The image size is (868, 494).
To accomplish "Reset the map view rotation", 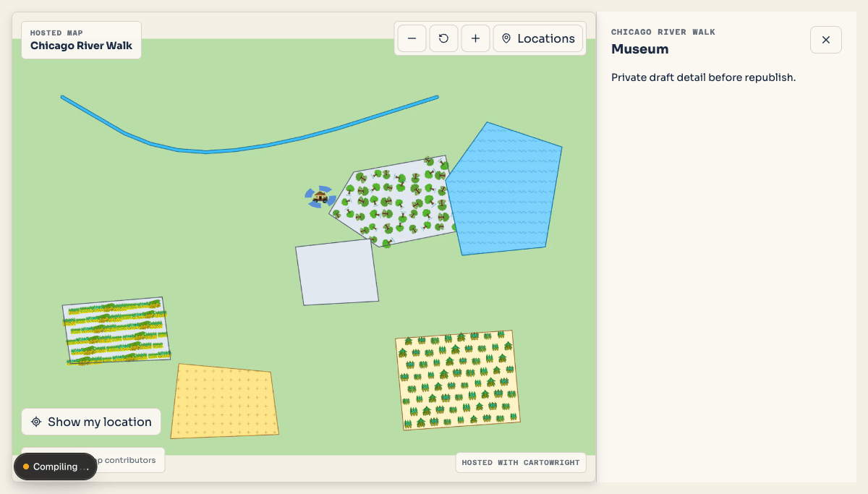I will pos(443,38).
